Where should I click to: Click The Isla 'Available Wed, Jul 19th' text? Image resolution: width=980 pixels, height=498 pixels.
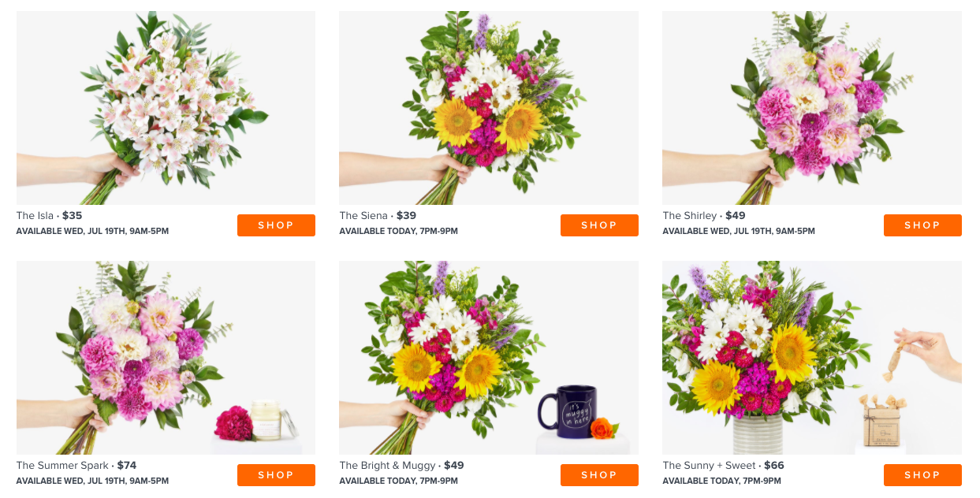point(92,232)
